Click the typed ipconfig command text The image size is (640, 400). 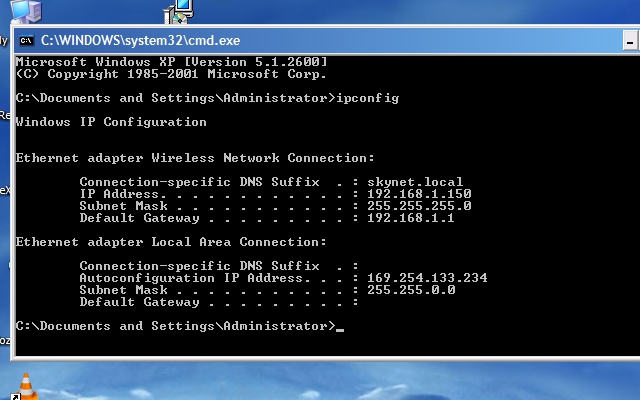point(367,99)
